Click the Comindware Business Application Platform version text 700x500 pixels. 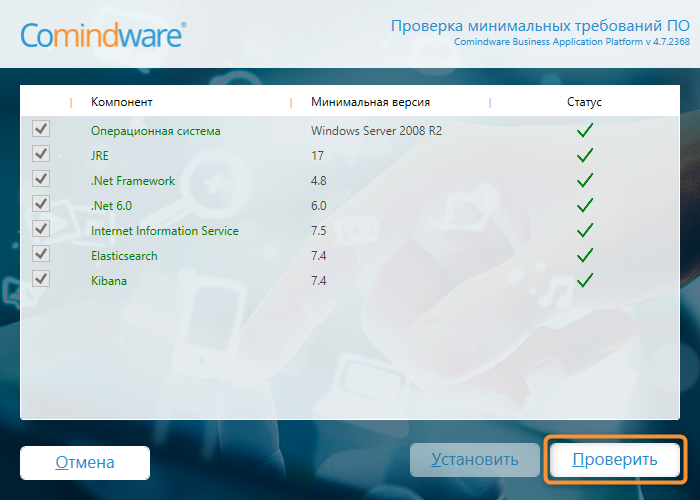point(572,42)
